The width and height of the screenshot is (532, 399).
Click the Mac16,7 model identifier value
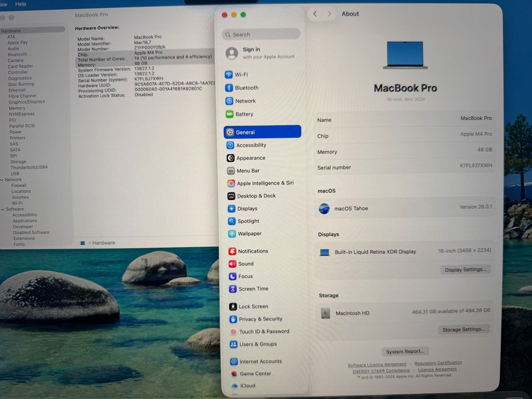[x=143, y=42]
